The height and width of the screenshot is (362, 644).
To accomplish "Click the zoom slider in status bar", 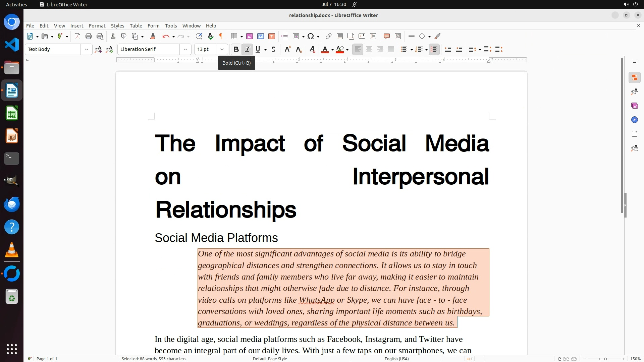I will coord(605,359).
